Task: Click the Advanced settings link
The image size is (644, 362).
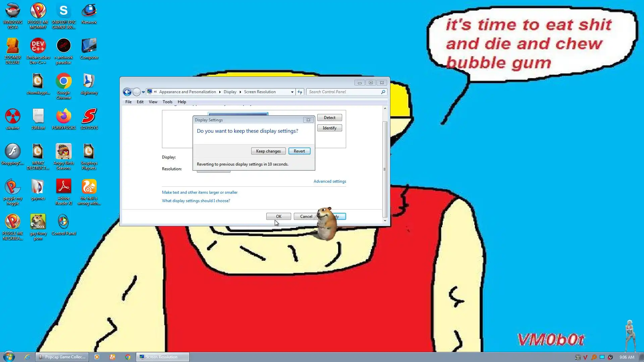Action: click(330, 181)
